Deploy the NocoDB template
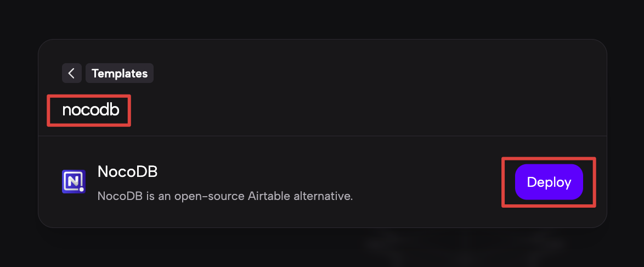Image resolution: width=644 pixels, height=267 pixels. point(549,182)
